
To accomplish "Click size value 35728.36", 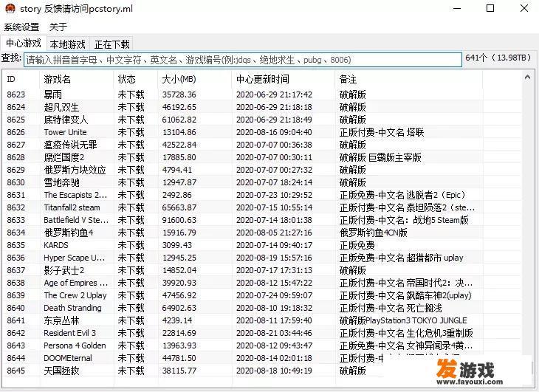I will 179,94.
